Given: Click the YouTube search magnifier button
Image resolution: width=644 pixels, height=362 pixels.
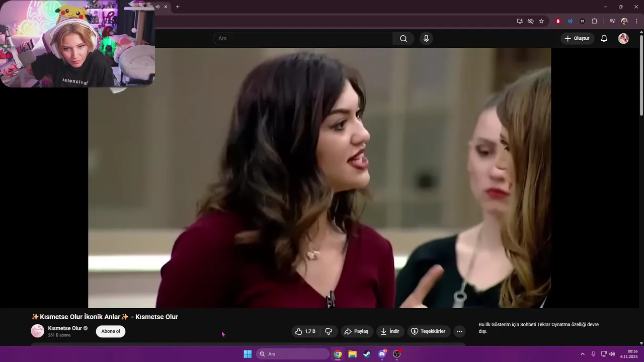Looking at the screenshot, I should (x=404, y=39).
